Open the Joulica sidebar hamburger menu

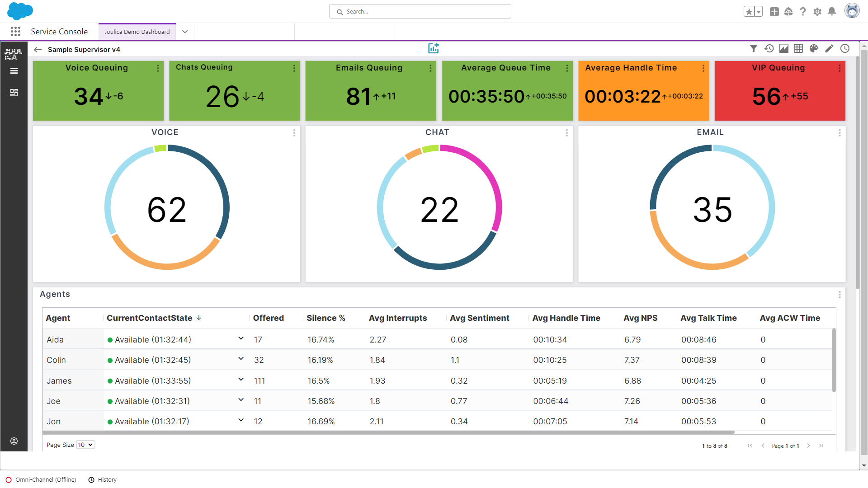coord(14,71)
